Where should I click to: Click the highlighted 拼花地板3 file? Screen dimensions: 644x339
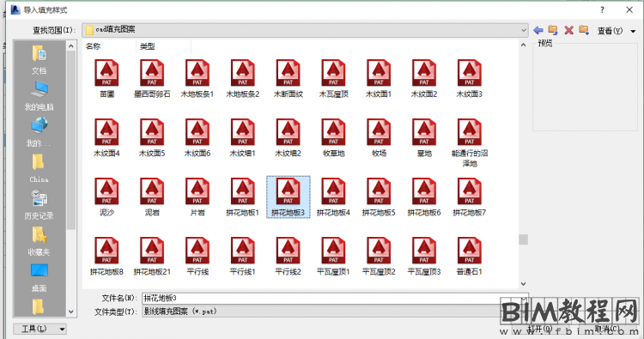[x=289, y=197]
